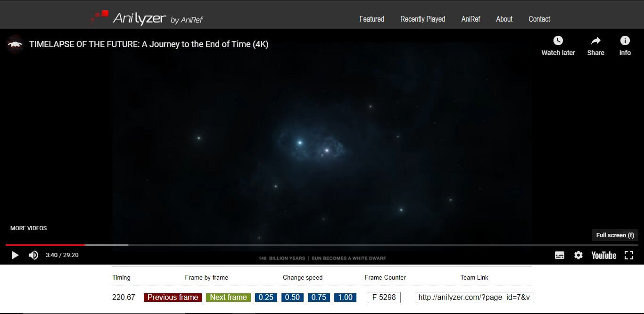Image resolution: width=644 pixels, height=314 pixels.
Task: Click the Previous frame button
Action: pos(172,297)
